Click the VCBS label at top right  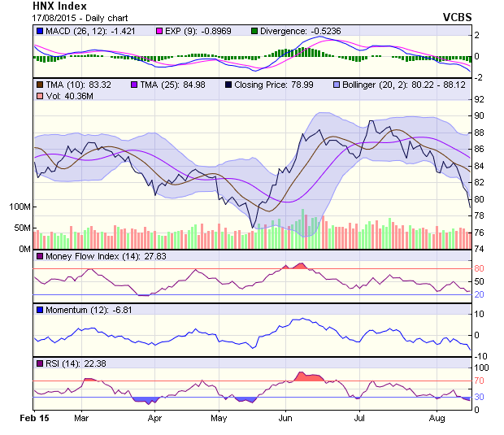point(458,16)
